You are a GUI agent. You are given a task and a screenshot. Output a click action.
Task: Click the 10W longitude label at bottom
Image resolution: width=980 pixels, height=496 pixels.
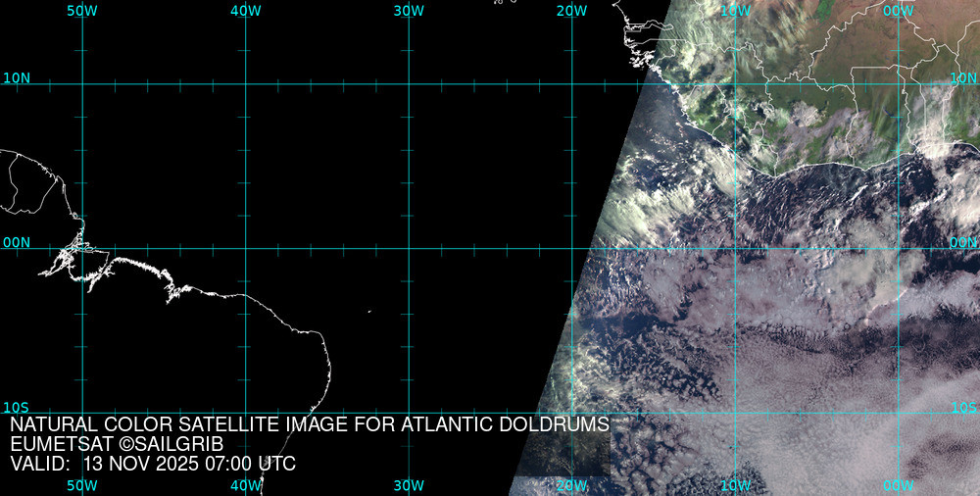click(735, 485)
